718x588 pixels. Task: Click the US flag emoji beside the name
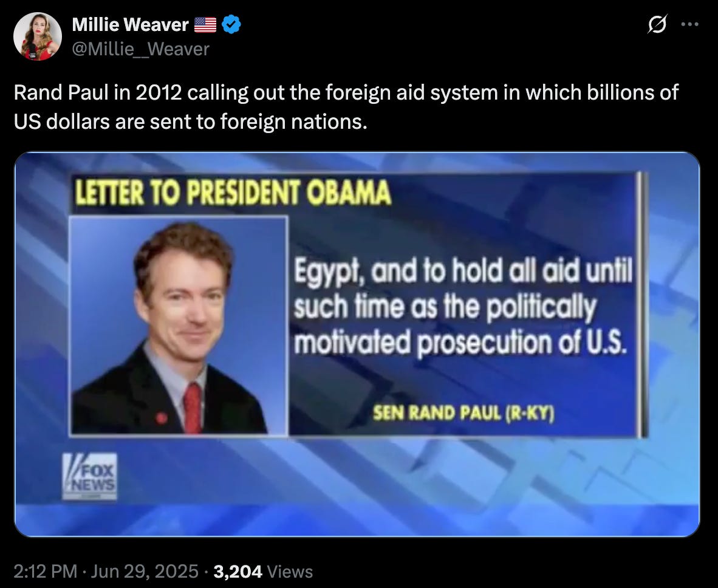205,25
